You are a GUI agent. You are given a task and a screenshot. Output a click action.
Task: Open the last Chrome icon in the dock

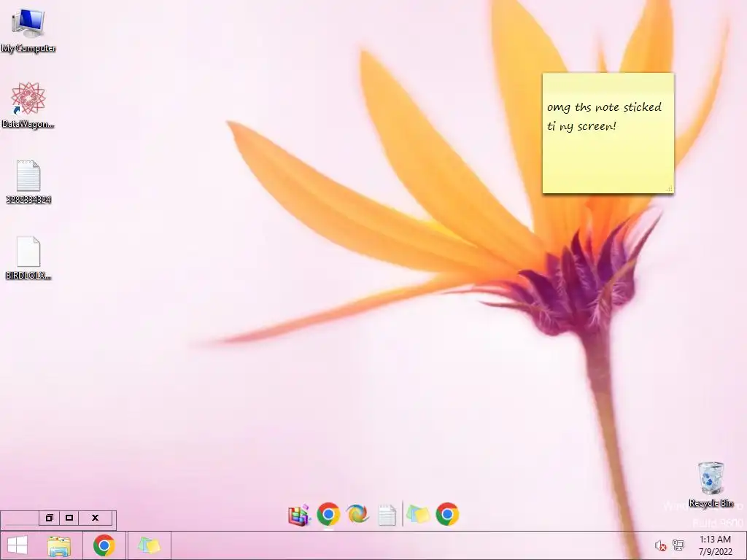(x=447, y=515)
